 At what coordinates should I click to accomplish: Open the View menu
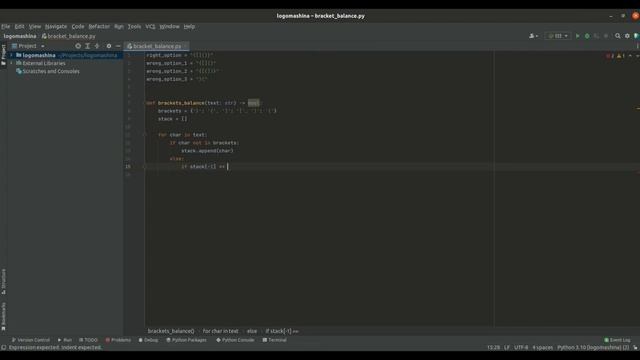tap(35, 27)
